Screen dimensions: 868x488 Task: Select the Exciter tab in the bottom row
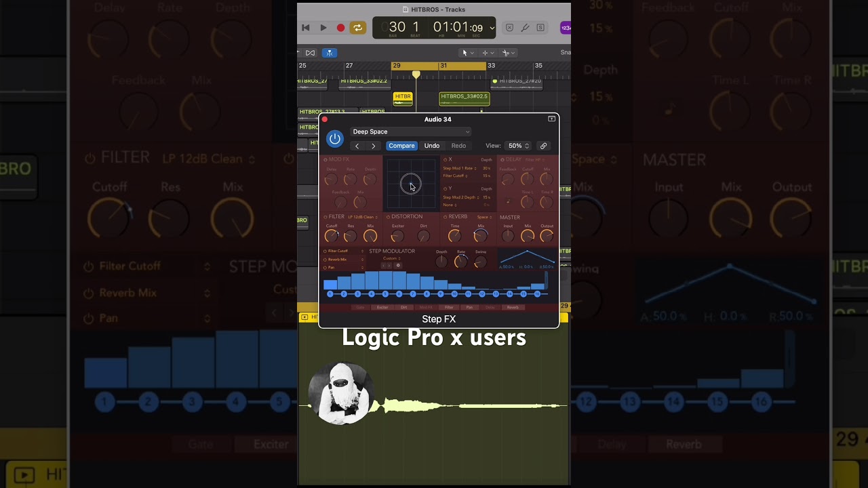pos(382,308)
